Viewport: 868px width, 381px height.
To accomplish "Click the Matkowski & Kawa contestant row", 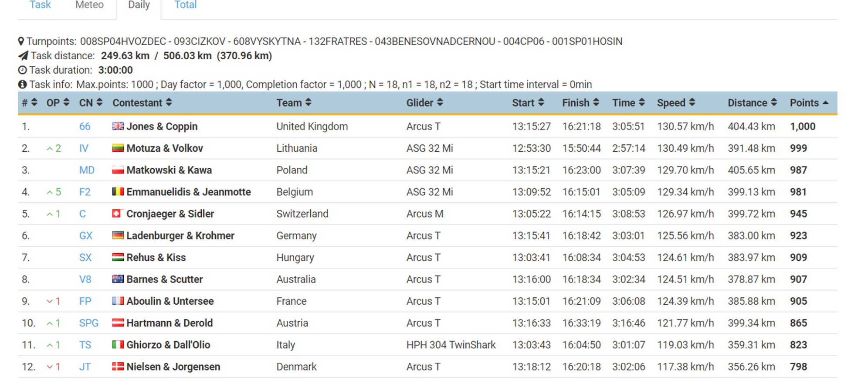I will pyautogui.click(x=169, y=170).
